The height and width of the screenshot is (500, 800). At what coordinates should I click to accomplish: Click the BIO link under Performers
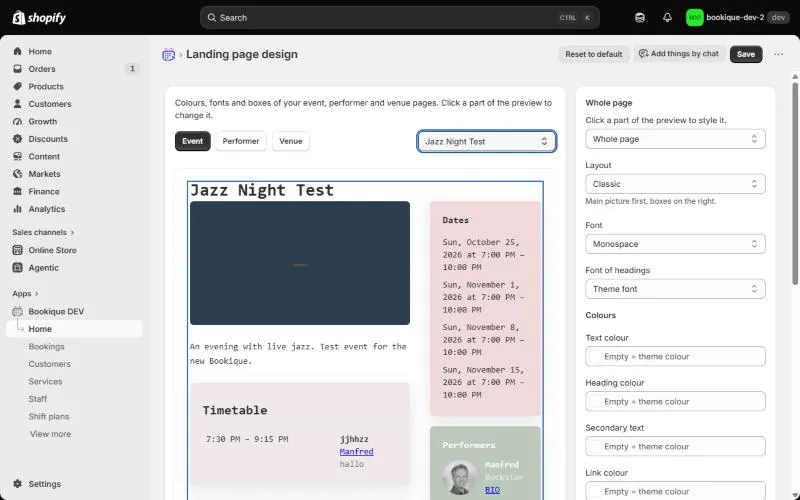(492, 489)
